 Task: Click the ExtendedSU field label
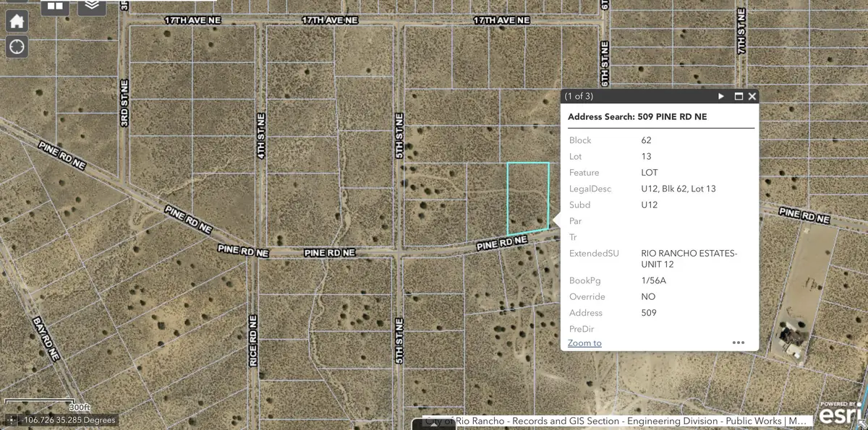pyautogui.click(x=595, y=254)
